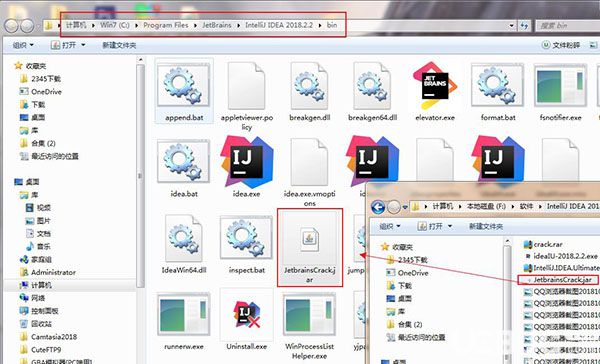The height and width of the screenshot is (364, 600).
Task: Click 打开 in the F: drive window toolbar
Action: point(431,226)
